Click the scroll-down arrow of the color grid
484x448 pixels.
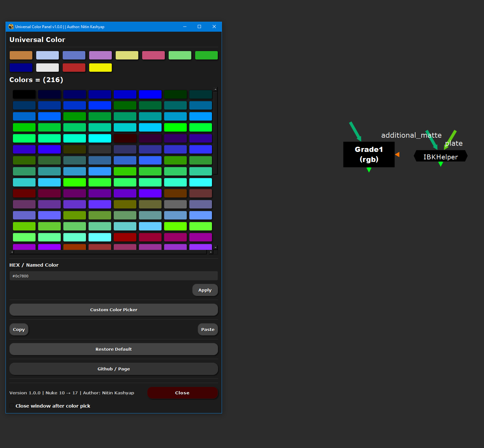click(216, 248)
